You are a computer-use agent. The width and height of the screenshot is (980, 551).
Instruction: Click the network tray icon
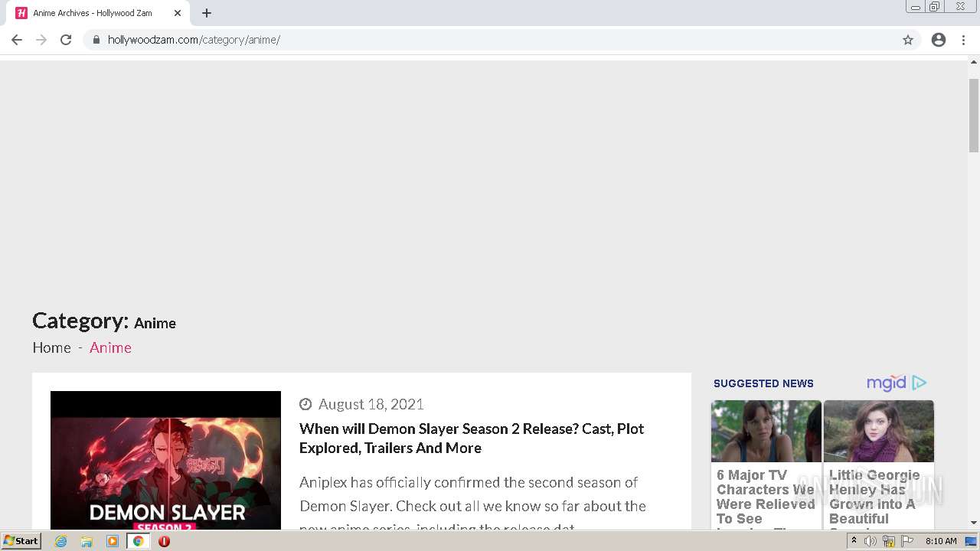tap(889, 541)
